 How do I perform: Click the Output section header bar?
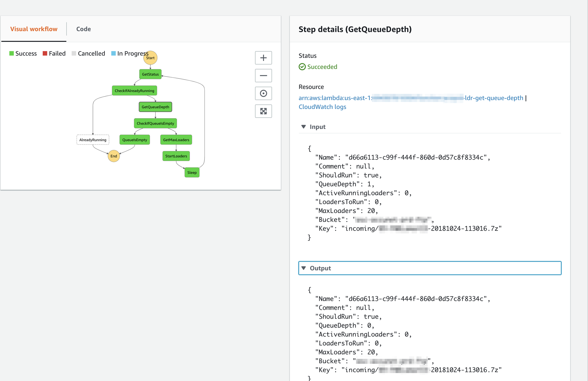coord(429,268)
